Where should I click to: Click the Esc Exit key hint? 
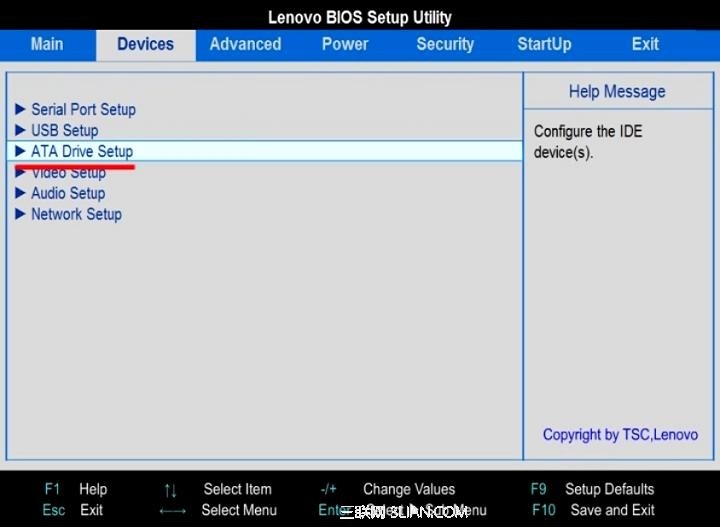pyautogui.click(x=73, y=510)
